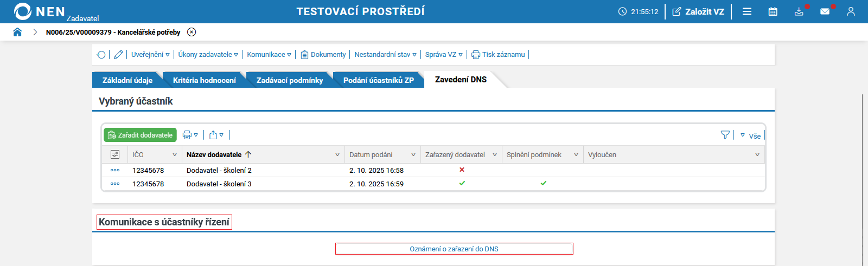Open the user profile icon

pyautogui.click(x=851, y=11)
